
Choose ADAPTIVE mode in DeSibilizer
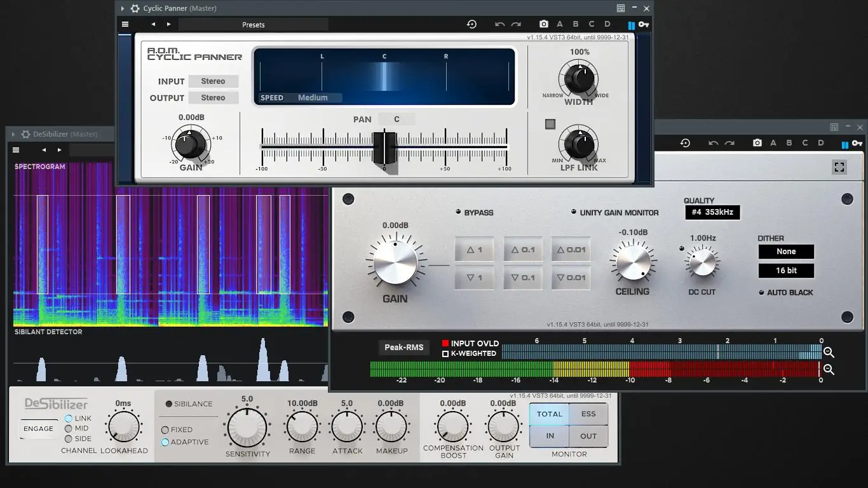[165, 442]
